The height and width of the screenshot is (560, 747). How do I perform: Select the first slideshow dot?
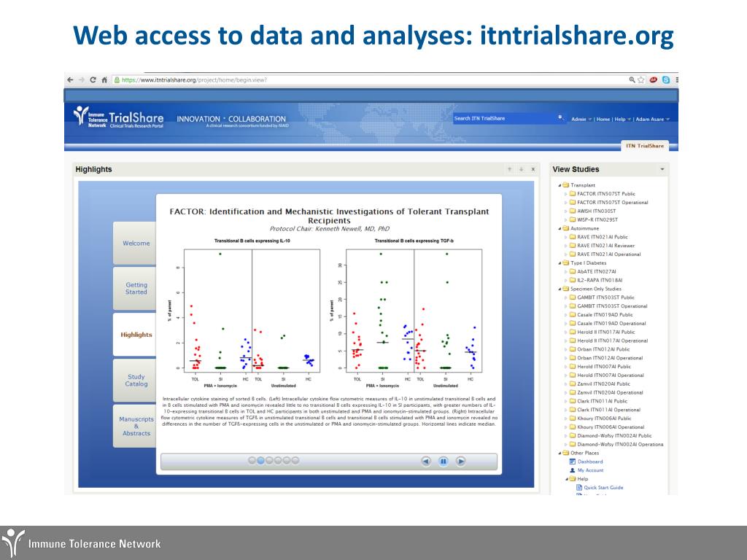252,461
